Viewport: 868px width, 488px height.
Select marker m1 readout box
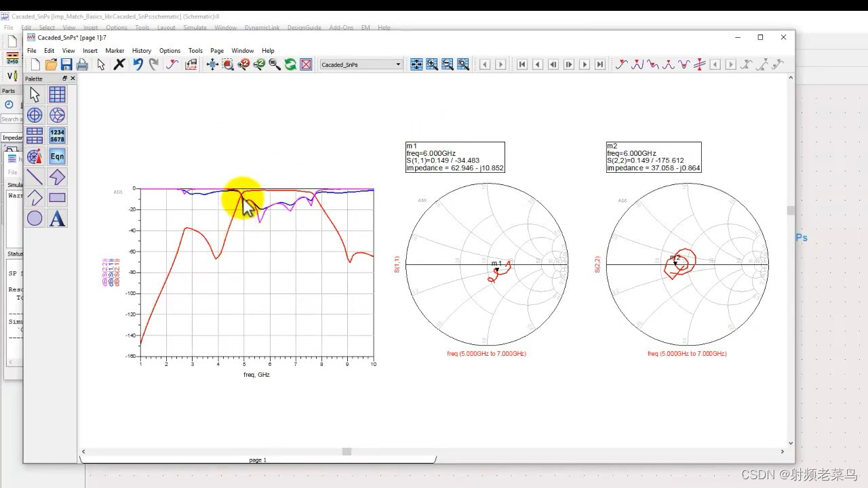coord(455,157)
